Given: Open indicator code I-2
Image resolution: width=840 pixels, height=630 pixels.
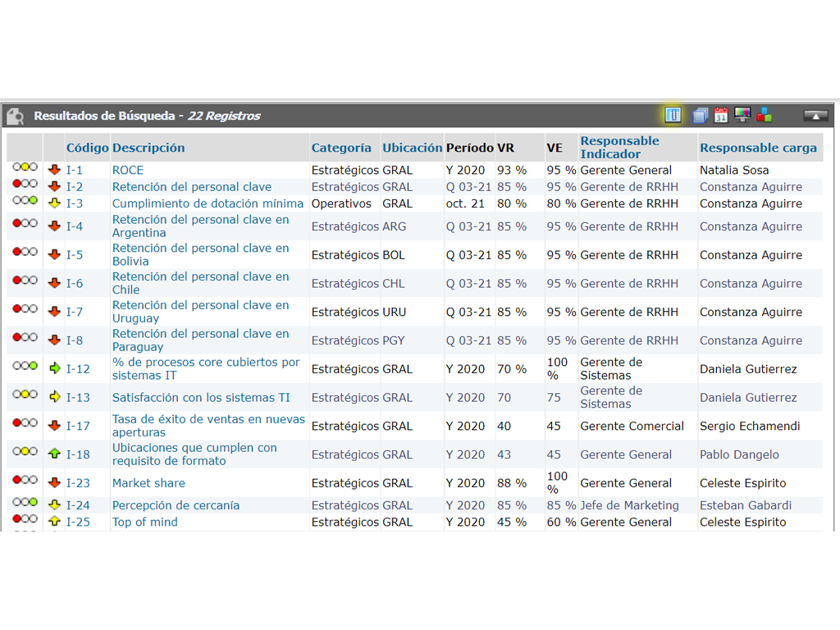Looking at the screenshot, I should [75, 187].
